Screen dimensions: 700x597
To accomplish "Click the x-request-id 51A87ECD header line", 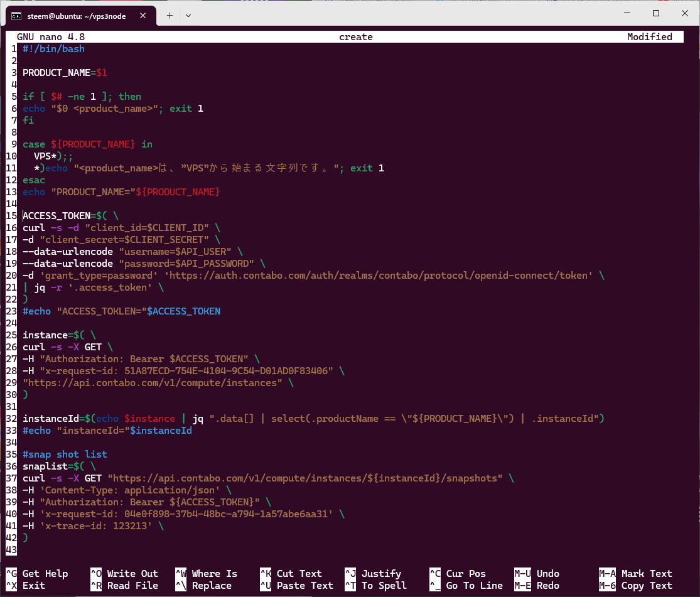I will (x=183, y=370).
